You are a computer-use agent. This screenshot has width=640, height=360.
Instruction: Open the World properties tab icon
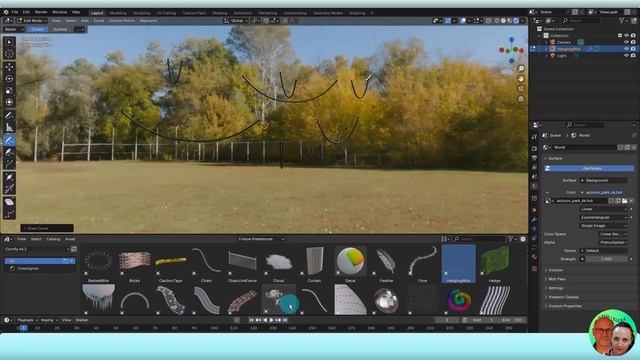pos(534,187)
